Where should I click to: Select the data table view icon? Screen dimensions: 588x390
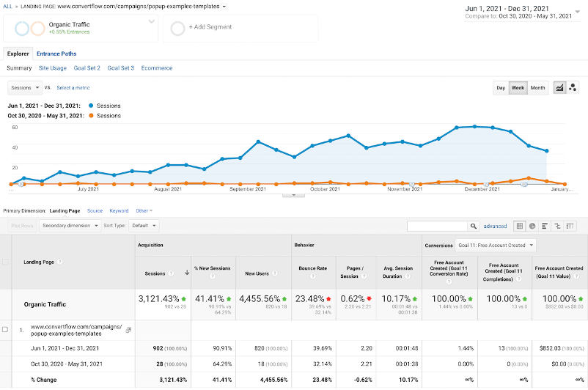click(519, 226)
